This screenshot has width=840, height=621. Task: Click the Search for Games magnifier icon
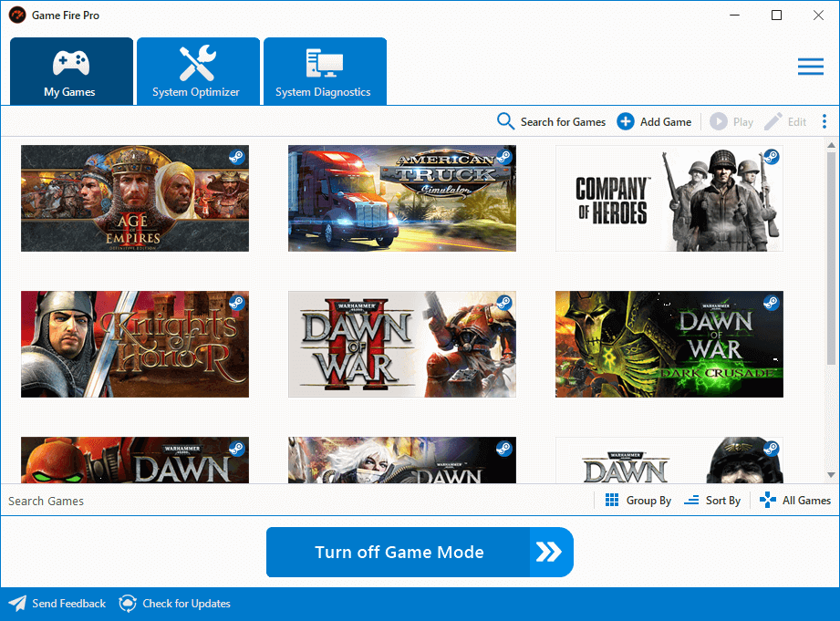coord(505,121)
